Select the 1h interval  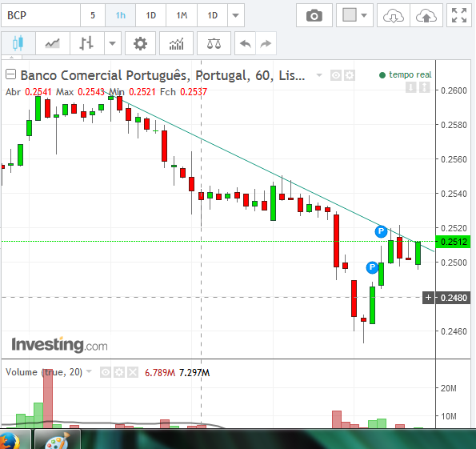pos(121,15)
